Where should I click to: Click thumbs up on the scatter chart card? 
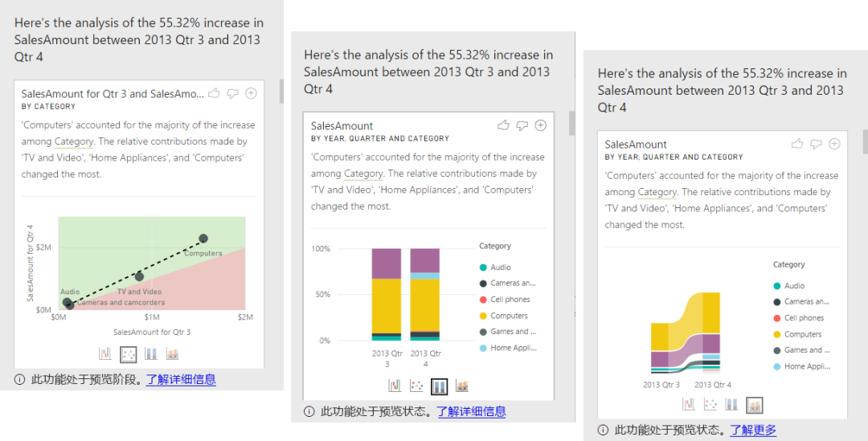tap(215, 93)
